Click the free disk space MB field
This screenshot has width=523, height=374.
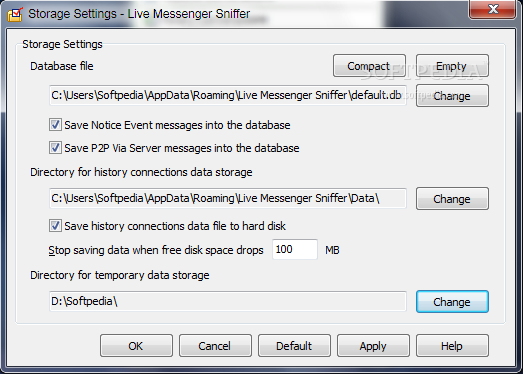[x=295, y=249]
